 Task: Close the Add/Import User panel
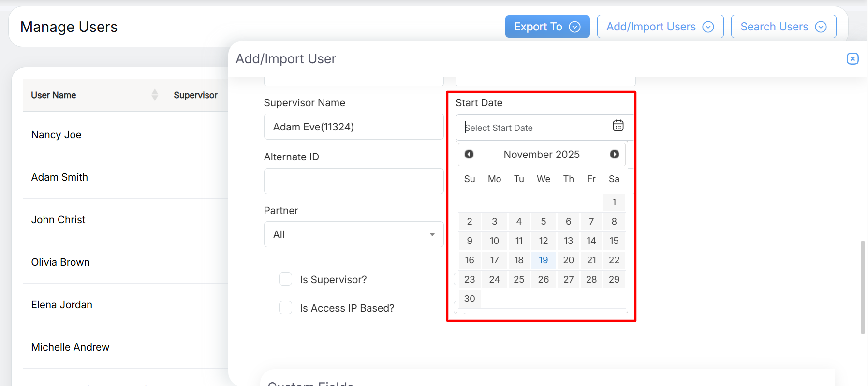click(x=852, y=58)
